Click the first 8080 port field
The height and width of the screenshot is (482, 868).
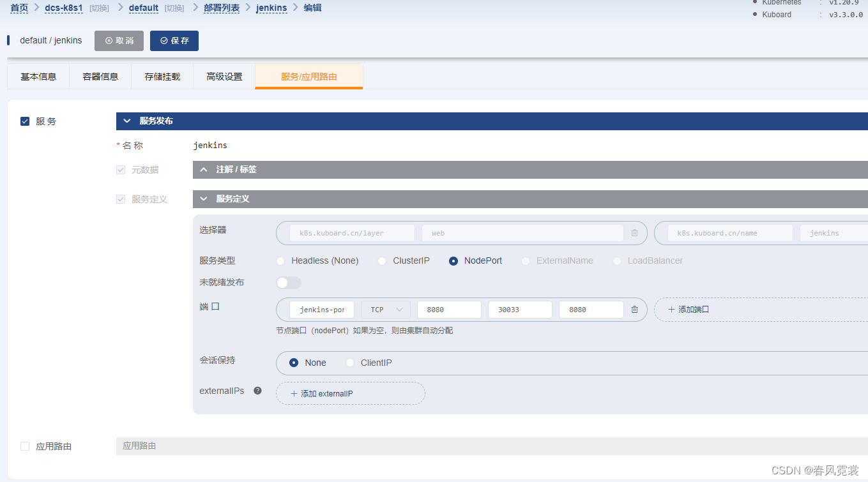click(449, 310)
